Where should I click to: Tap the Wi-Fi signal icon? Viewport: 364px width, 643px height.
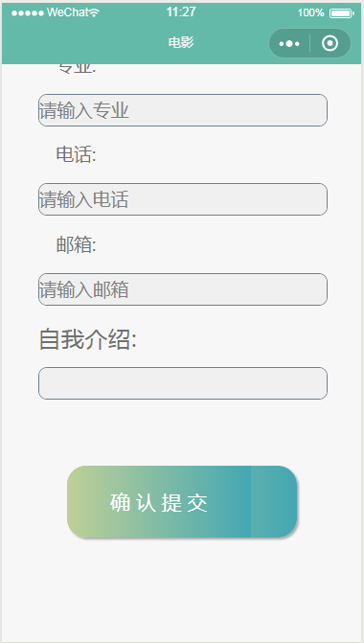click(x=94, y=13)
